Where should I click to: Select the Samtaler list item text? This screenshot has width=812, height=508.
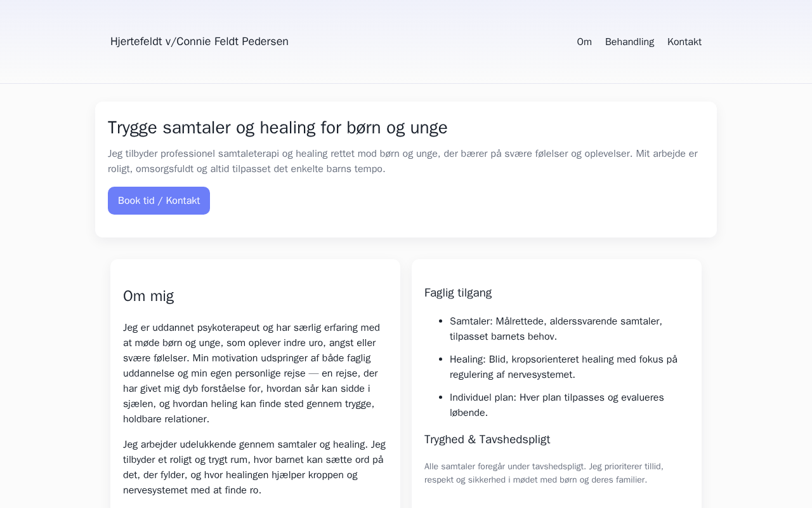click(556, 329)
